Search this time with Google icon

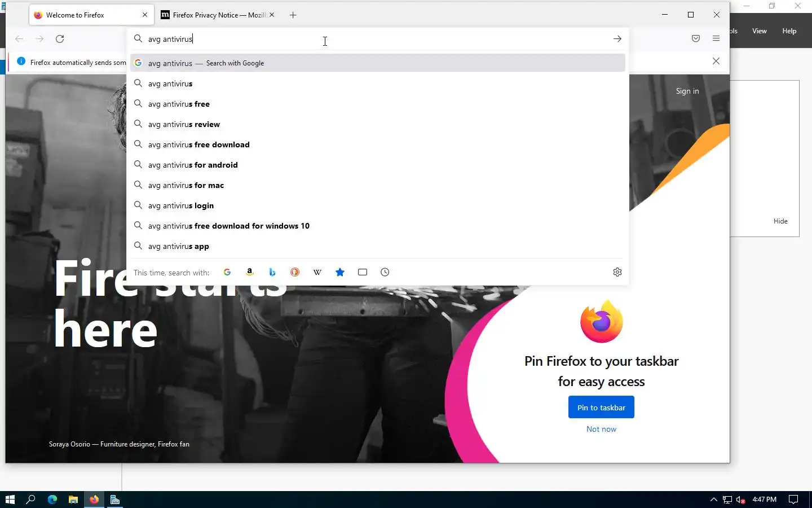click(x=227, y=272)
